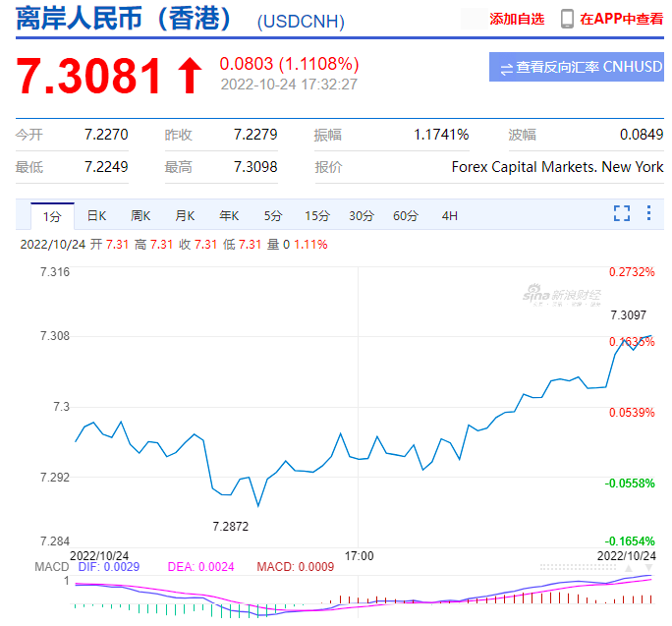Click the dotted drag handle below chart

pyautogui.click(x=580, y=567)
